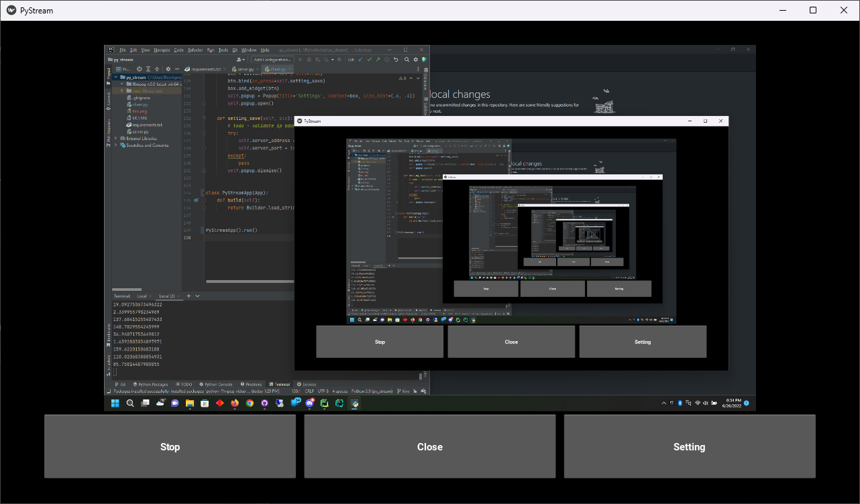Close the client.py editor tab
Viewport: 860px width, 504px height.
[290, 70]
